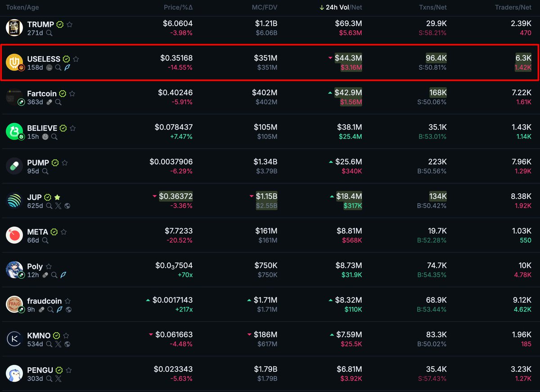Image resolution: width=540 pixels, height=392 pixels.
Task: Click Fartcoin transactions count 168K
Action: (438, 93)
